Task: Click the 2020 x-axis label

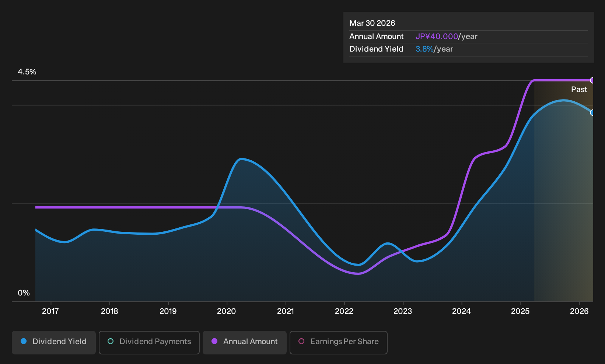Action: [227, 311]
